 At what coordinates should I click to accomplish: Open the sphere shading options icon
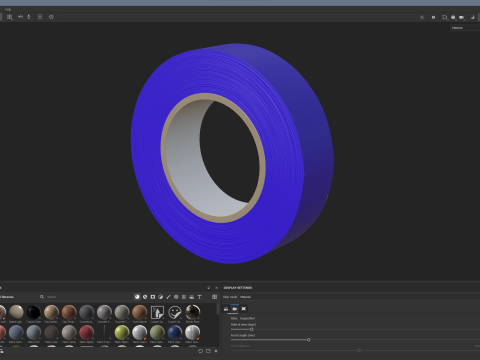click(x=453, y=17)
